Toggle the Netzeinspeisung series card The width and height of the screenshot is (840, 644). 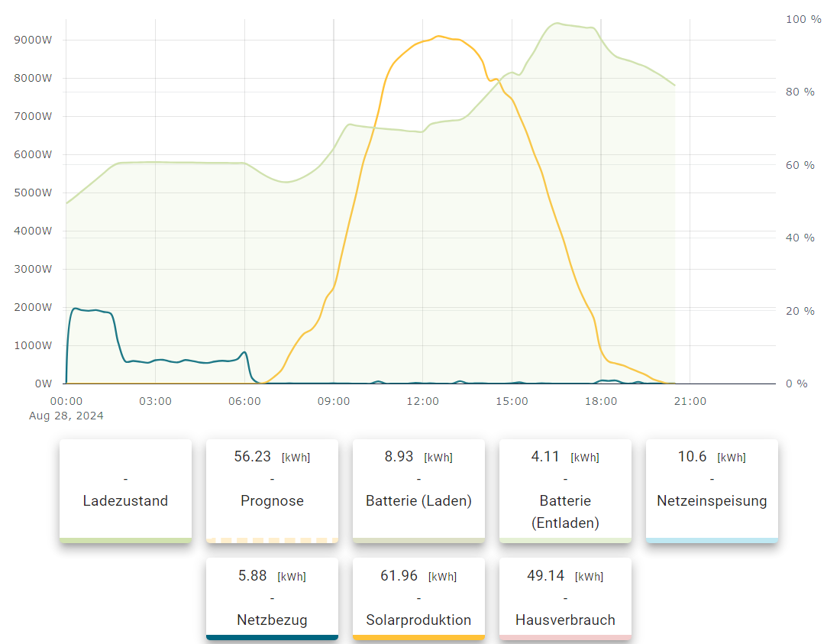click(712, 490)
